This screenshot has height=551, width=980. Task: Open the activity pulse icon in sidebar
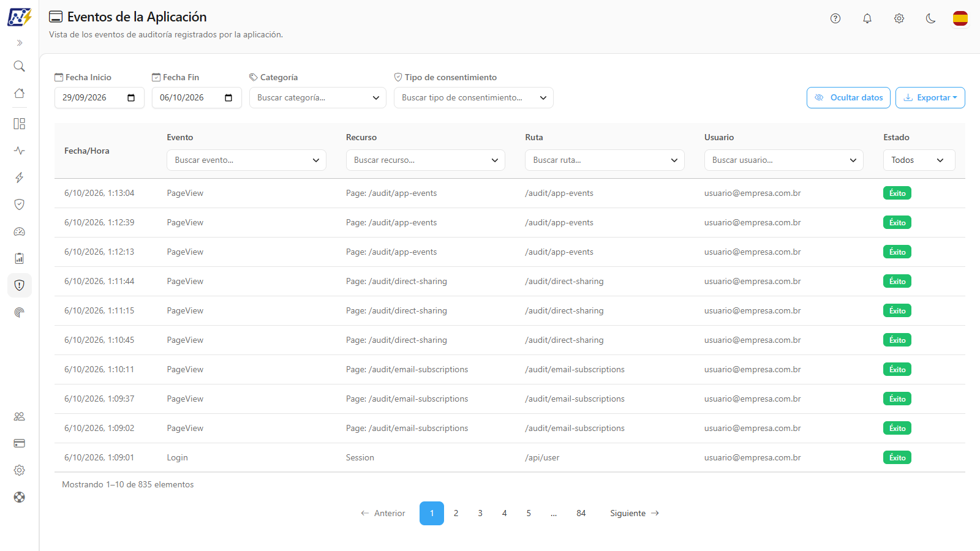[x=20, y=151]
